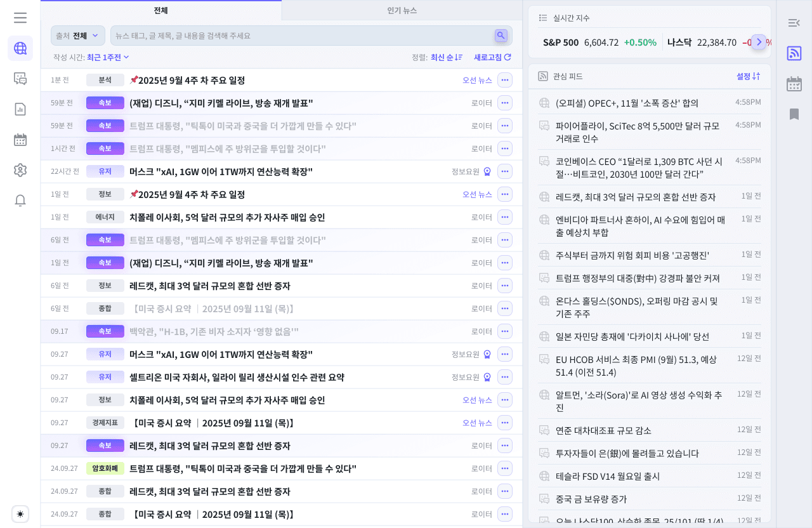The image size is (812, 528).
Task: Open the notification bell in the left sidebar
Action: tap(20, 201)
